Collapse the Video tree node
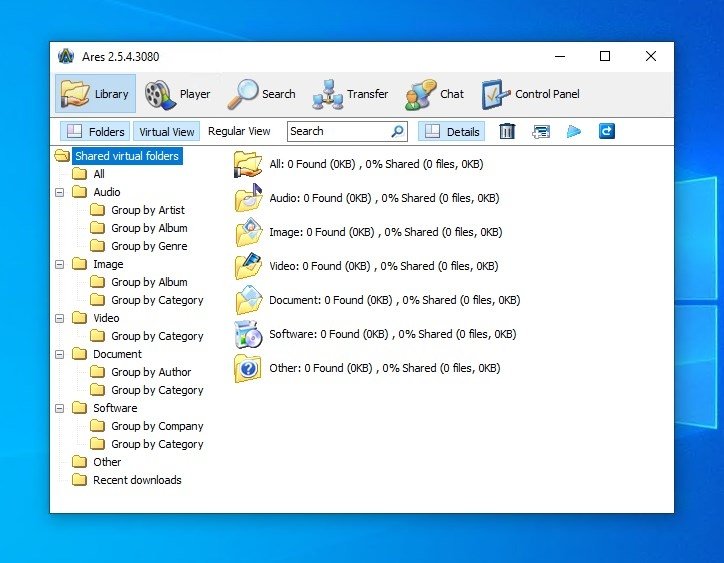724x563 pixels. pos(60,318)
